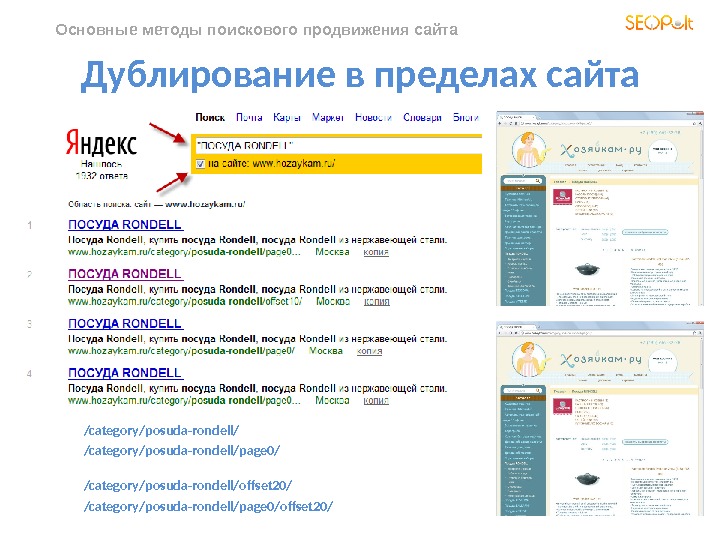Click 'Москва' region in result 3
The image size is (720, 540).
point(326,351)
